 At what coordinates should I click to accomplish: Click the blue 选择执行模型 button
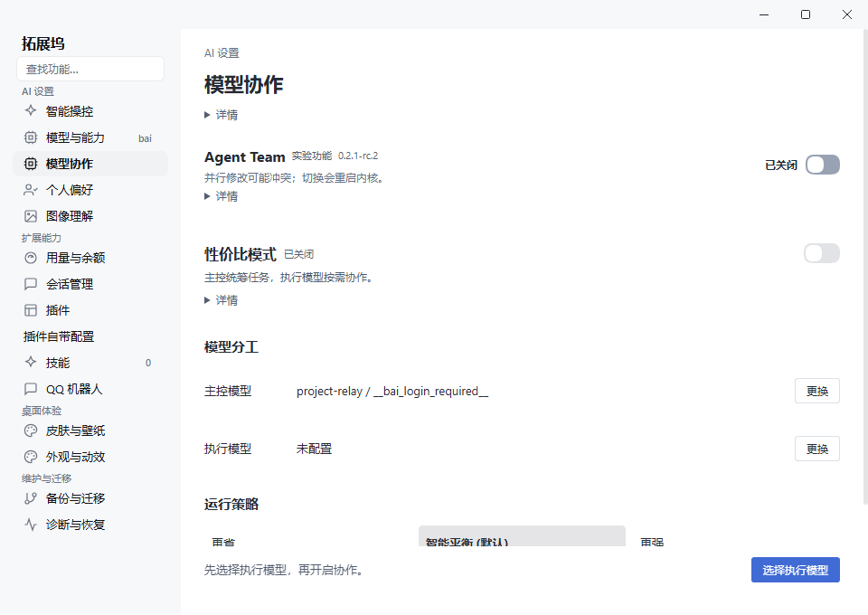(795, 570)
